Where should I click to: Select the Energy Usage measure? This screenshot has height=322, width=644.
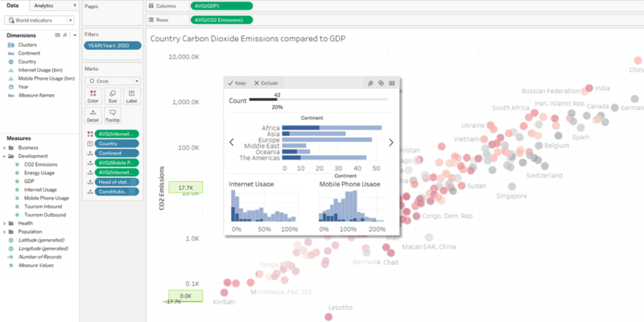39,173
